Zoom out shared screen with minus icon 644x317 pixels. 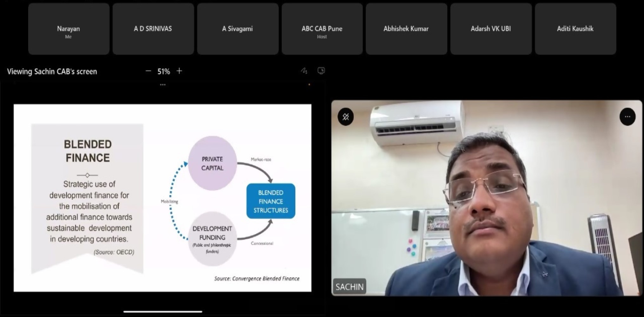coord(148,71)
